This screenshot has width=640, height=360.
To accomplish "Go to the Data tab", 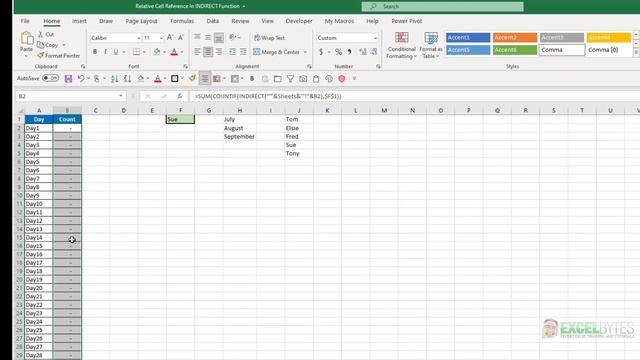I will [x=213, y=21].
